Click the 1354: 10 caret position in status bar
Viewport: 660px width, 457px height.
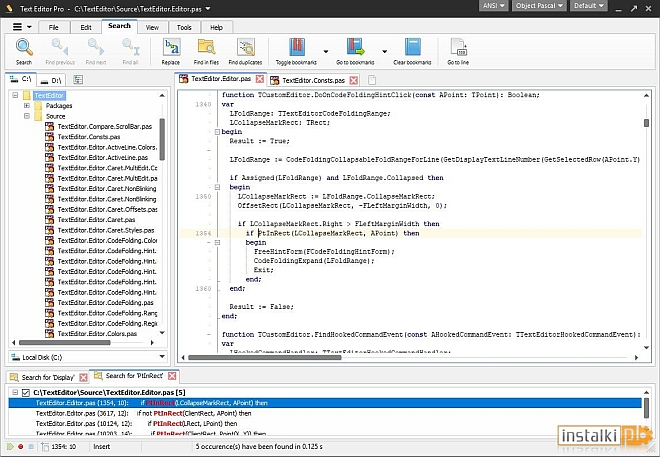(x=64, y=446)
